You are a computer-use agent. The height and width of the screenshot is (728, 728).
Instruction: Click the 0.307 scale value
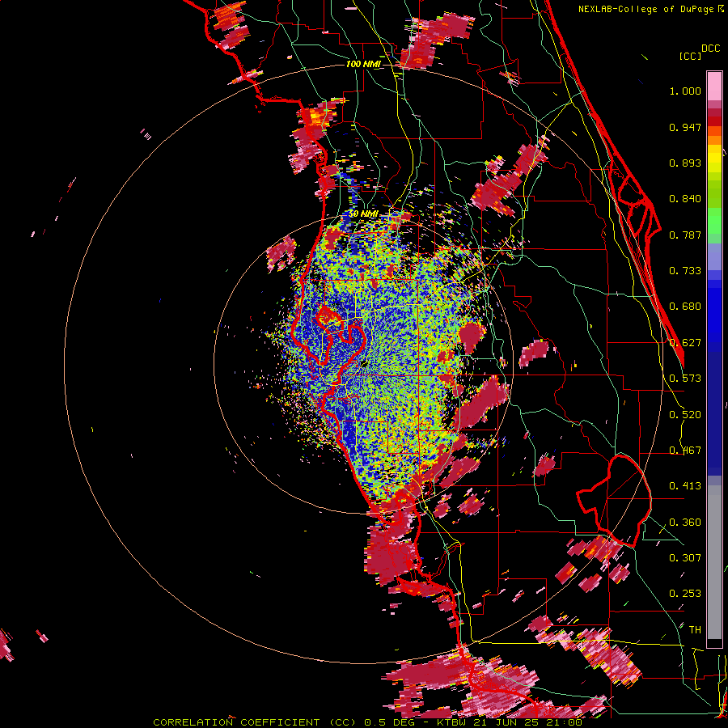(685, 558)
